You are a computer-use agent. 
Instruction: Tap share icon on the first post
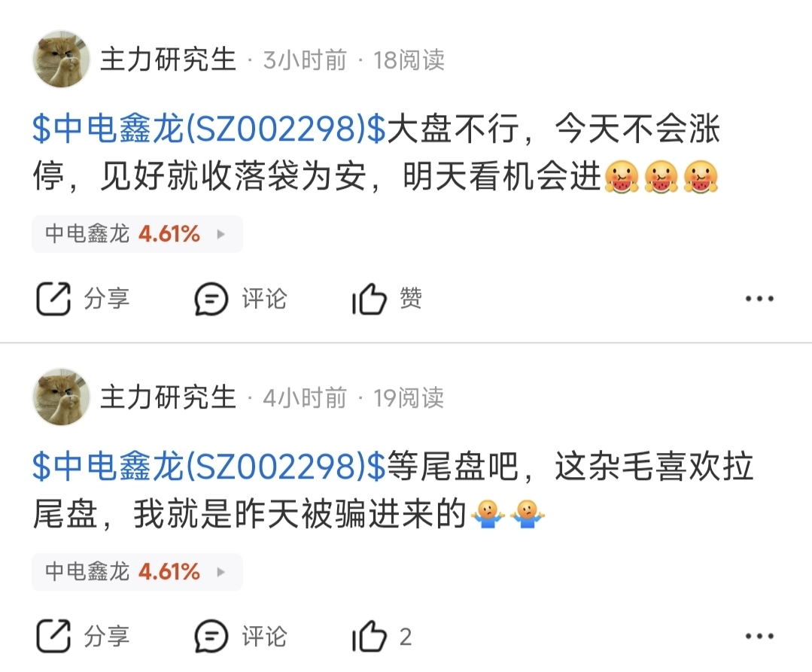click(x=53, y=299)
